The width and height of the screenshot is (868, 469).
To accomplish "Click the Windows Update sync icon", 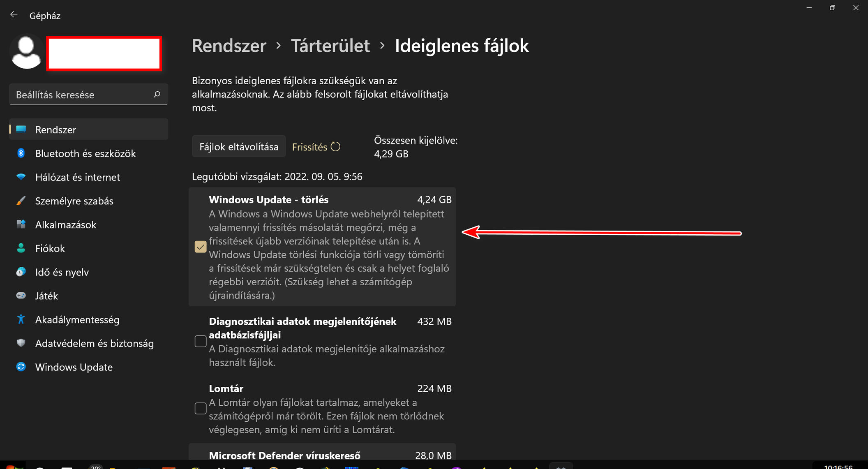I will tap(21, 367).
